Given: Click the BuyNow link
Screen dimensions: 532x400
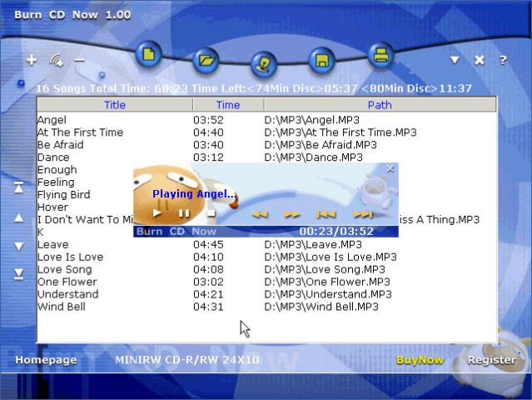Looking at the screenshot, I should point(420,360).
